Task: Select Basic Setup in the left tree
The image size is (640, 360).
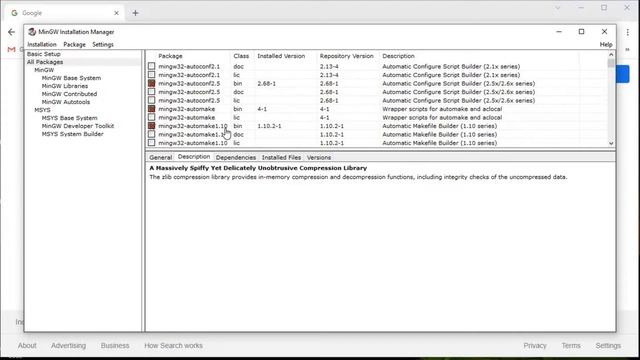Action: pyautogui.click(x=44, y=54)
